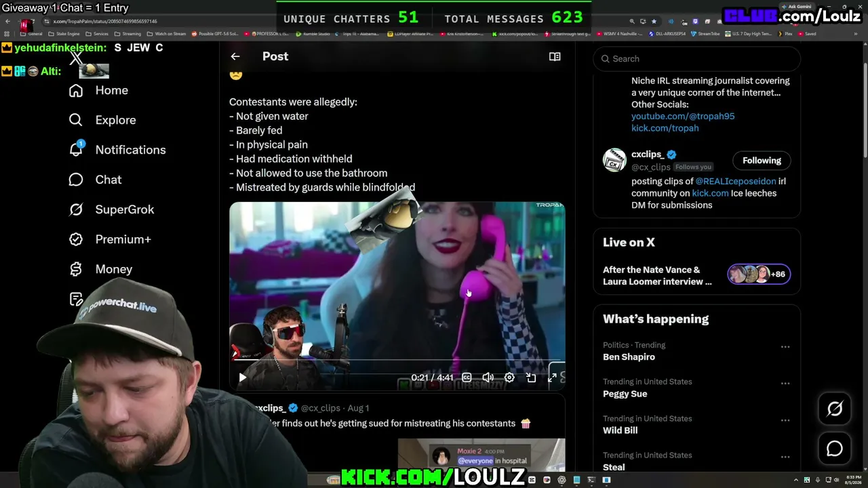Open kick.com link in cxclips_ bio

[710, 193]
